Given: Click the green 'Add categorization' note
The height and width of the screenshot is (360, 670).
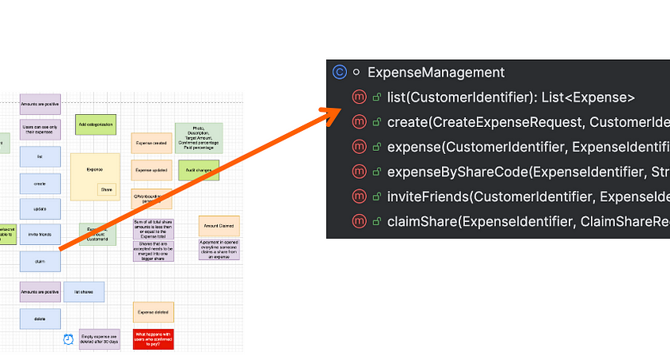Looking at the screenshot, I should pyautogui.click(x=96, y=125).
